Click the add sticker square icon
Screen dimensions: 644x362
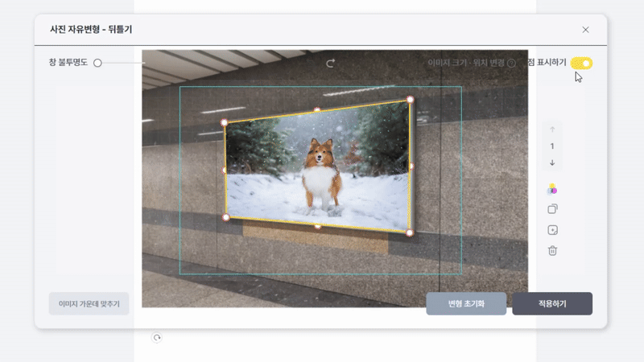(552, 230)
